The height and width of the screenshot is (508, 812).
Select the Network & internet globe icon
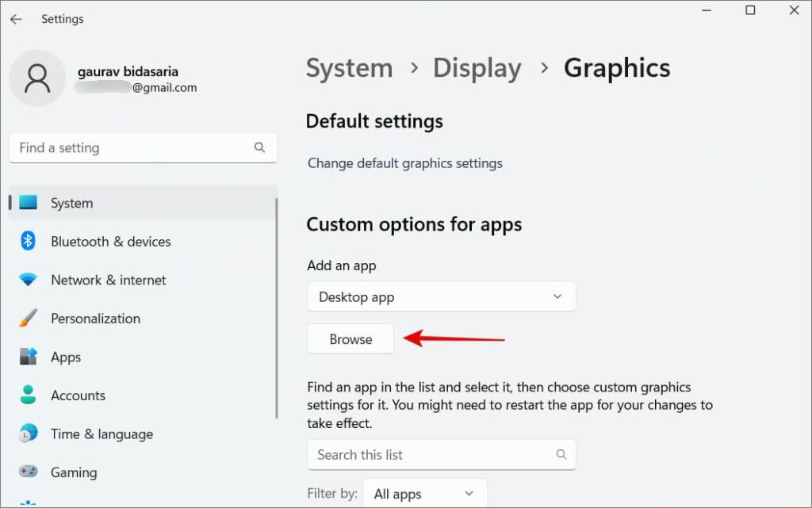(x=27, y=280)
